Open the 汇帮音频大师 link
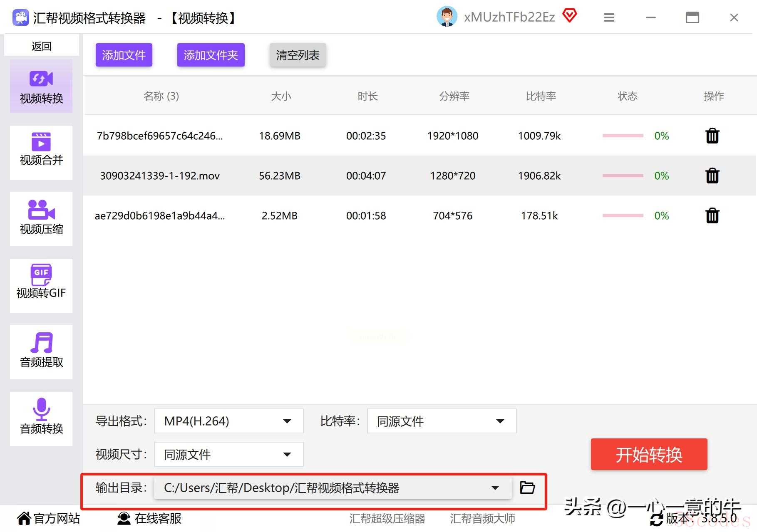This screenshot has height=532, width=757. pyautogui.click(x=482, y=519)
